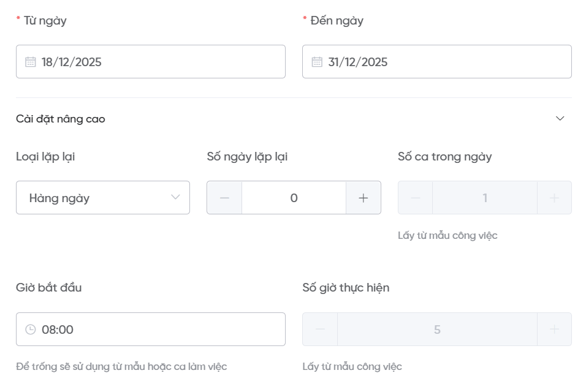Click the Cài đặt nâng cao section title
Image resolution: width=586 pixels, height=392 pixels.
[61, 119]
